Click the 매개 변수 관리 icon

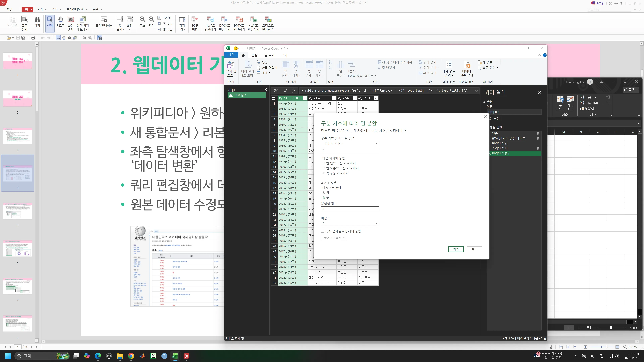[449, 68]
